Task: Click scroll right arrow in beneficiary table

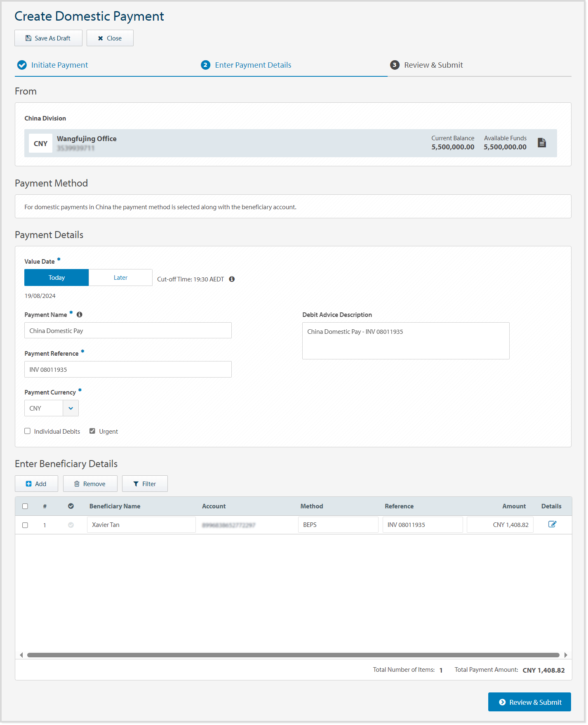Action: [566, 655]
